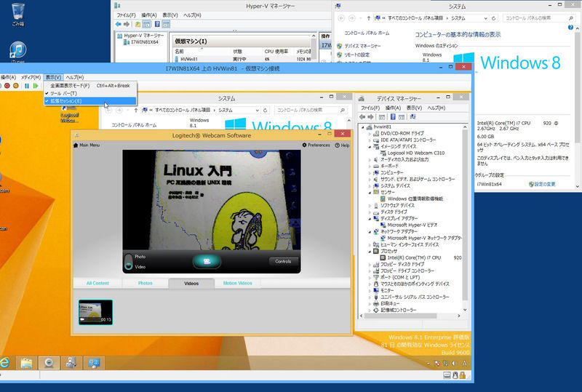Open Help in Logitech Webcam Software
Screen dimensions: 582x392
click(342, 145)
